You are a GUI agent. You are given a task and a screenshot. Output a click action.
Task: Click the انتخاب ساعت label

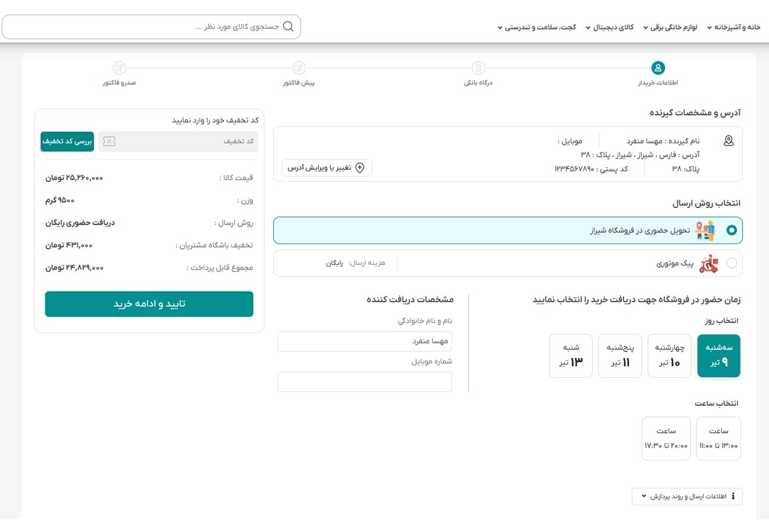[716, 403]
